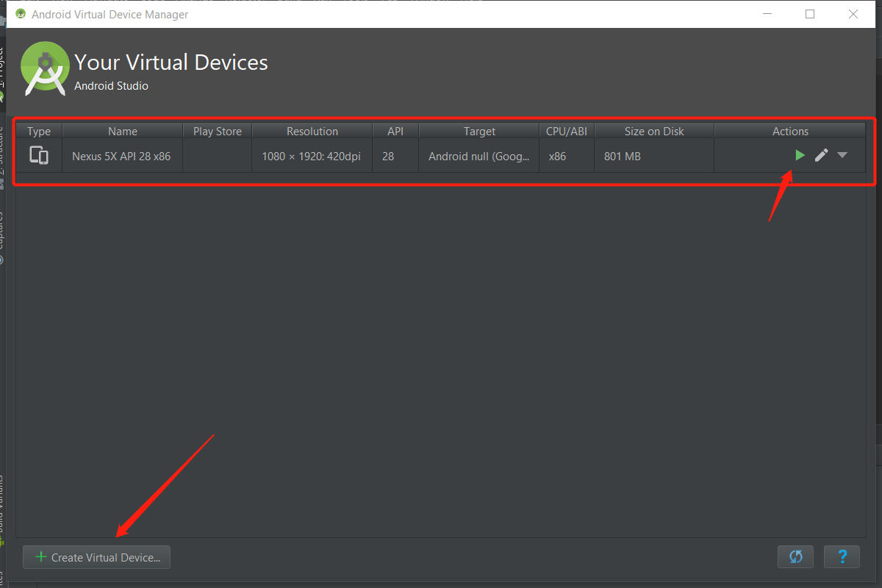Click the Play Store column header
882x588 pixels.
(x=217, y=132)
